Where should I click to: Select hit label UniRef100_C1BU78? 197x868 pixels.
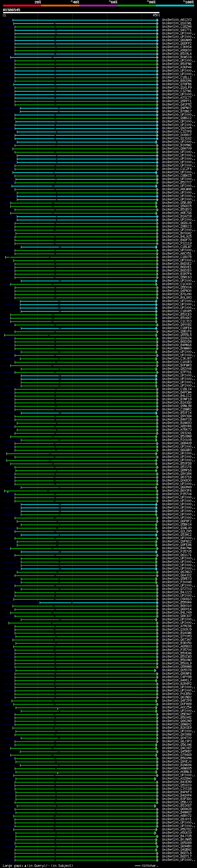pyautogui.click(x=177, y=257)
